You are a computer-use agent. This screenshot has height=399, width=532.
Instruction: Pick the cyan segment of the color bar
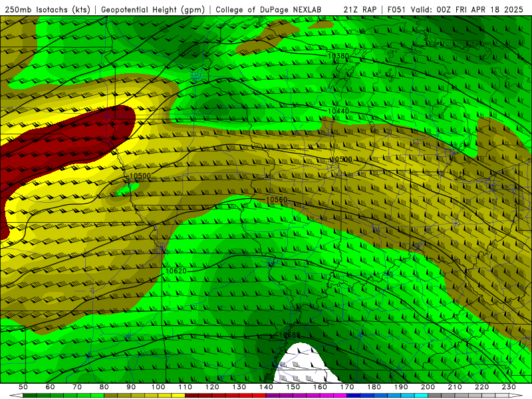click(422, 396)
